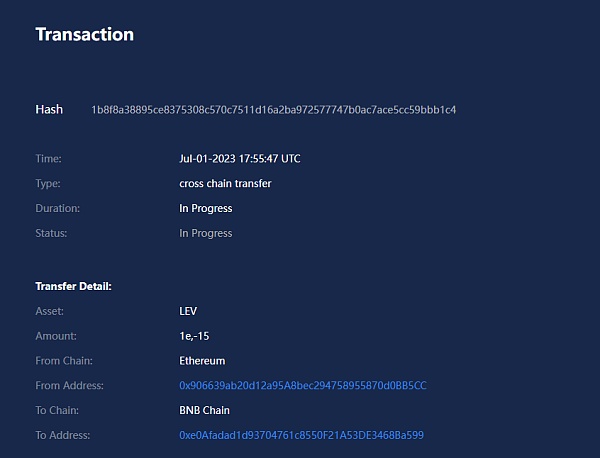The height and width of the screenshot is (458, 600).
Task: Select the BNB Chain to-chain value
Action: pyautogui.click(x=205, y=410)
